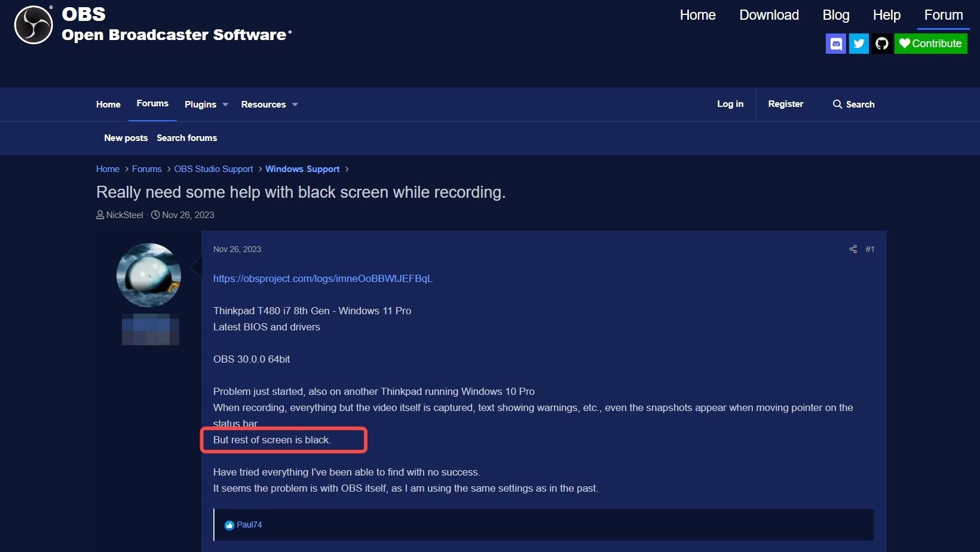Click the OBS logo icon
This screenshot has width=980, height=552.
point(33,25)
